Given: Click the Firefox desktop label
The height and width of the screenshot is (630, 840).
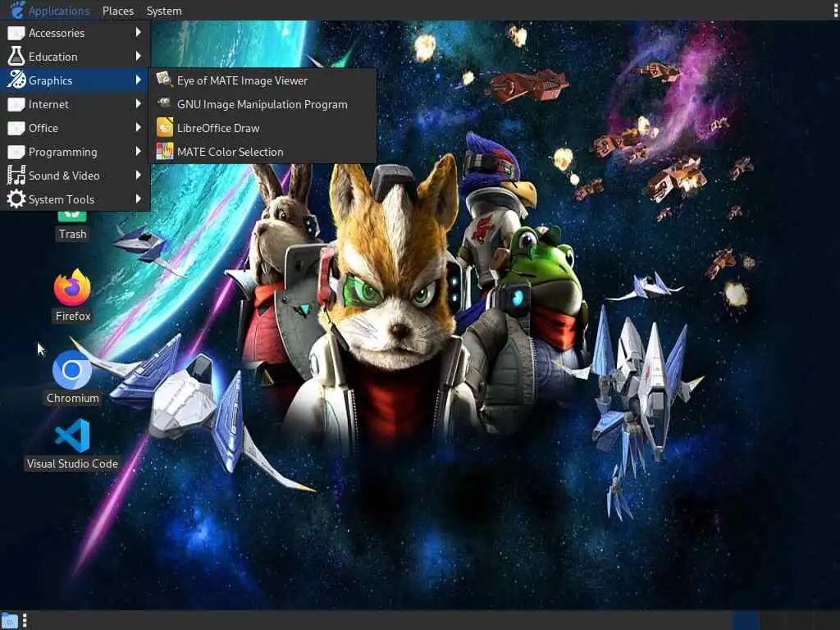Looking at the screenshot, I should pos(73,316).
